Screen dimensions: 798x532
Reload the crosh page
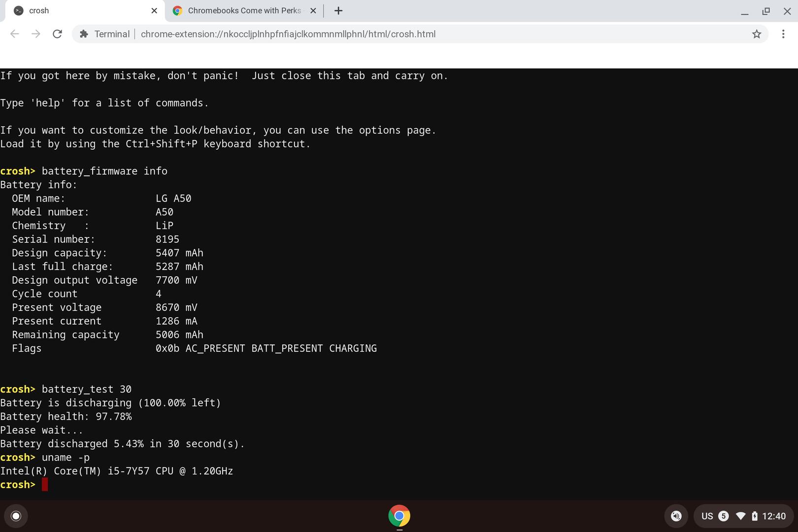click(x=57, y=34)
